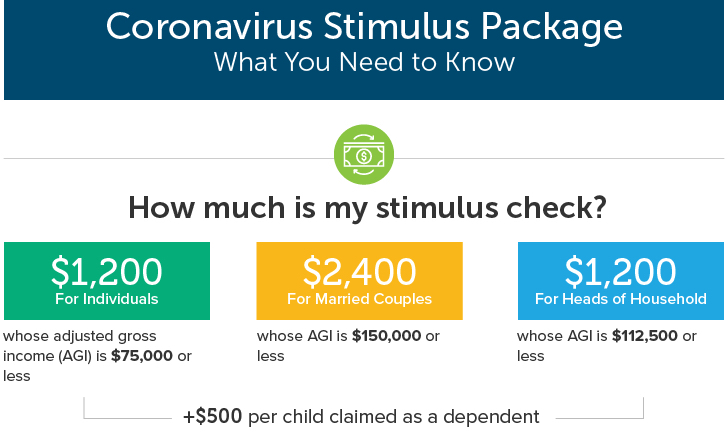This screenshot has width=728, height=434.
Task: Click the bold $150,000 AGI figure
Action: click(386, 336)
